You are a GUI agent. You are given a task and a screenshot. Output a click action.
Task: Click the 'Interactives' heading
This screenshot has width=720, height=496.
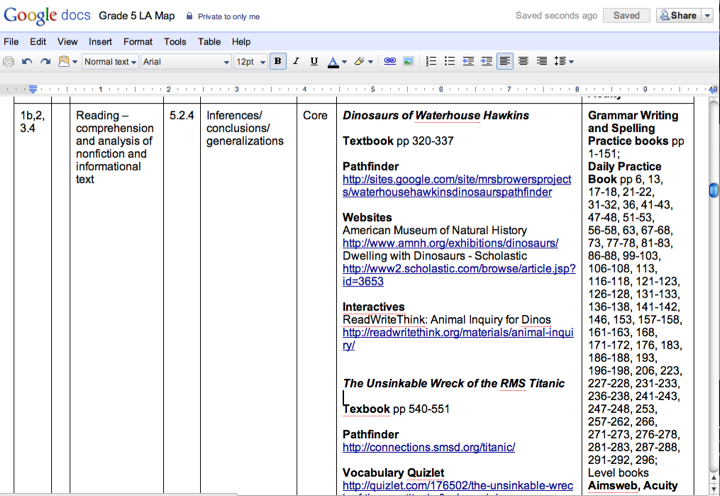coord(373,307)
